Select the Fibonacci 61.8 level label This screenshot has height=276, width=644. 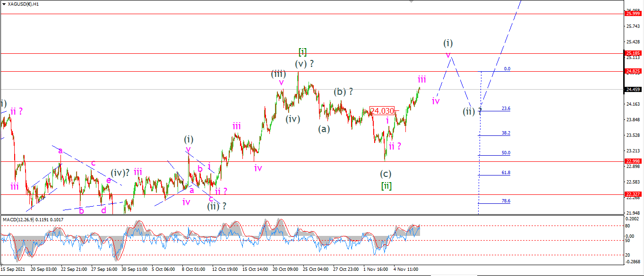506,173
